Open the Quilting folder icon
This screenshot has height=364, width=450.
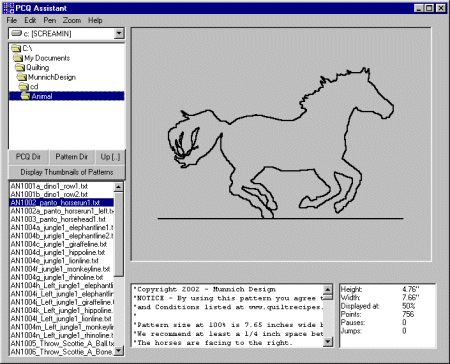coord(20,68)
